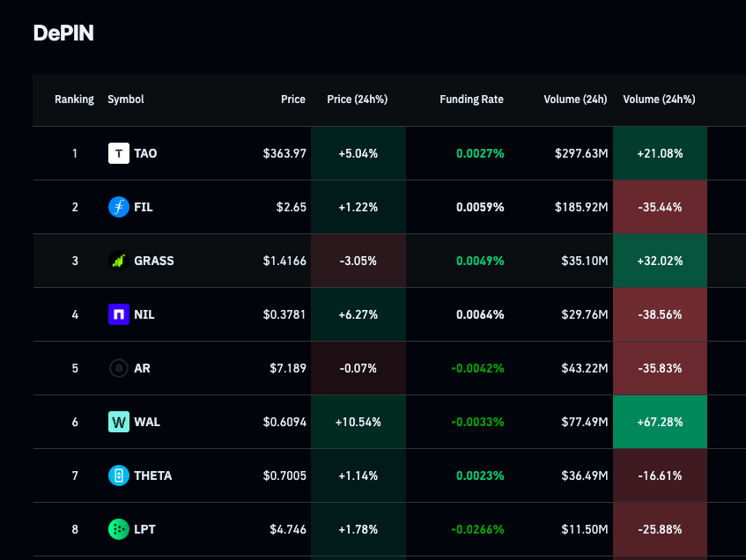This screenshot has height=560, width=746.
Task: Click FIL price $2.65
Action: point(292,207)
